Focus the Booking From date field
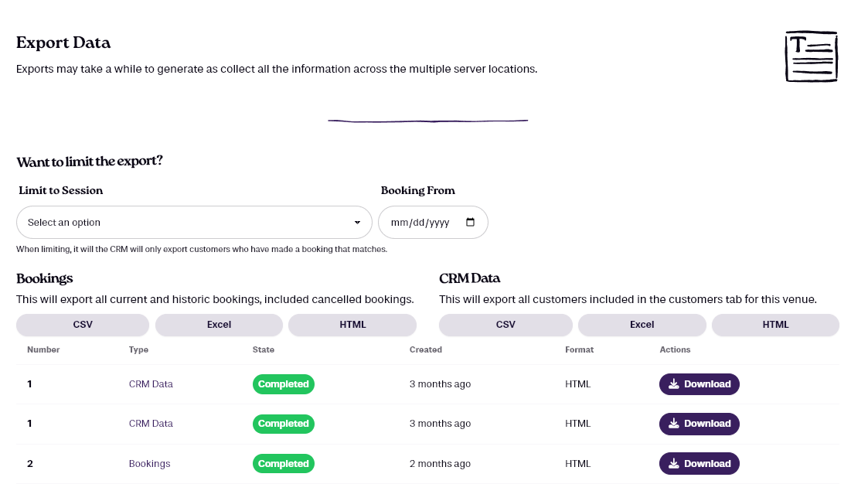 [x=421, y=223]
